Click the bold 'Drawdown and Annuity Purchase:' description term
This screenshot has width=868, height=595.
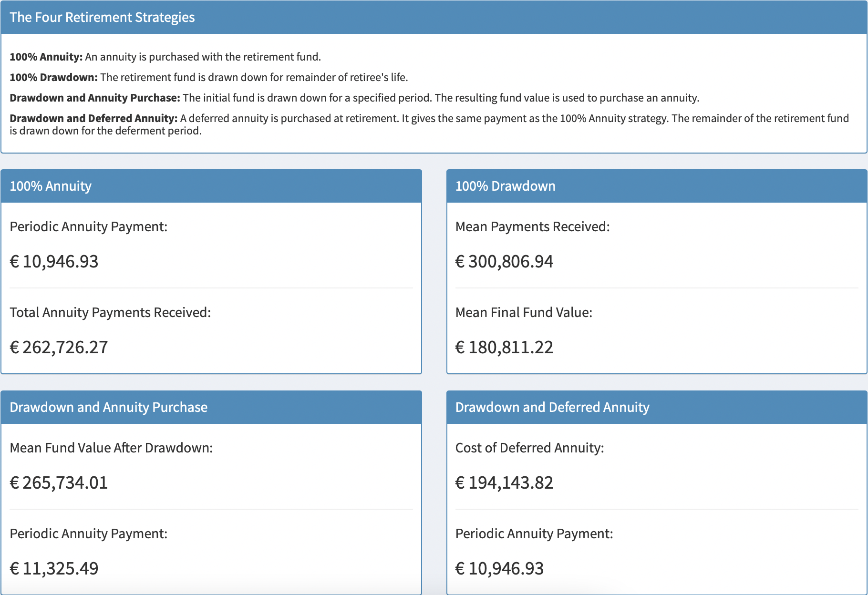click(94, 98)
